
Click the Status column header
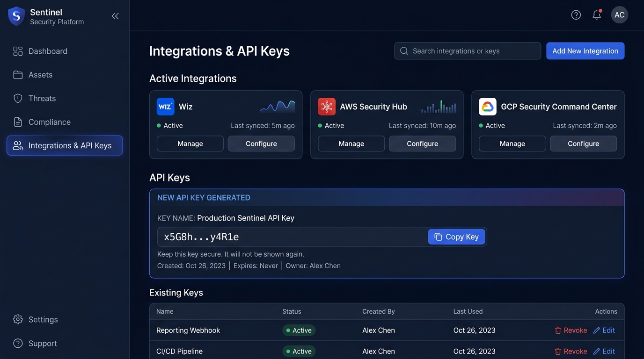point(292,311)
